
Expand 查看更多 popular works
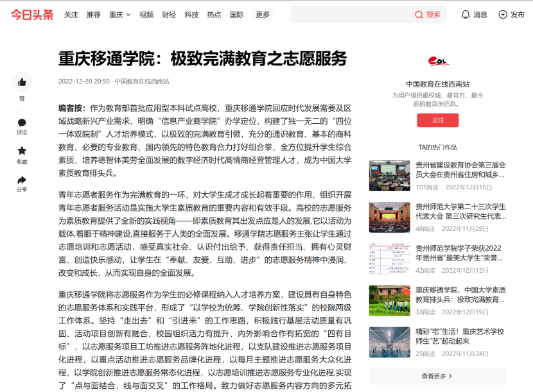pyautogui.click(x=437, y=376)
